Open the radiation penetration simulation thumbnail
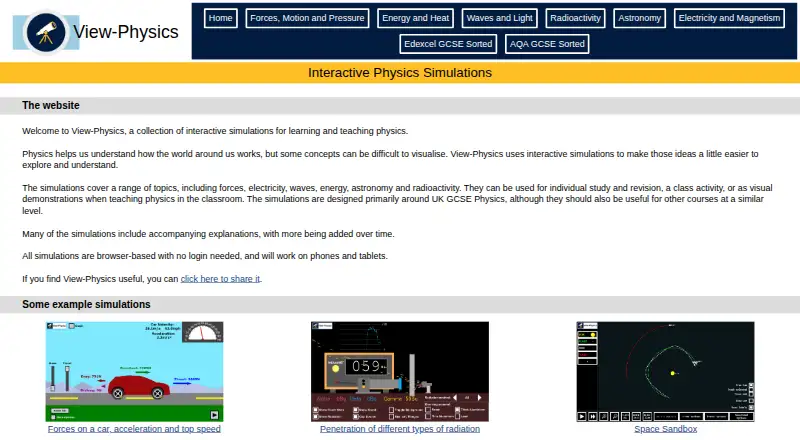 (400, 372)
